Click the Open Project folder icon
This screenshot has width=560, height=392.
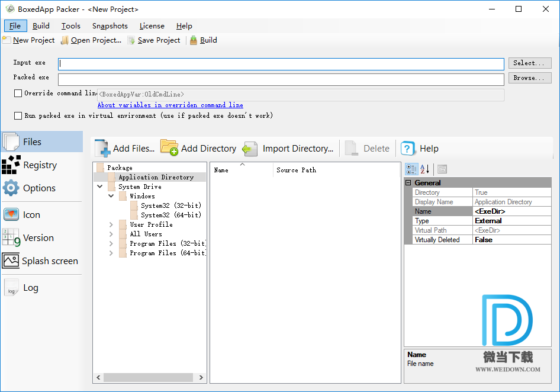tap(65, 40)
